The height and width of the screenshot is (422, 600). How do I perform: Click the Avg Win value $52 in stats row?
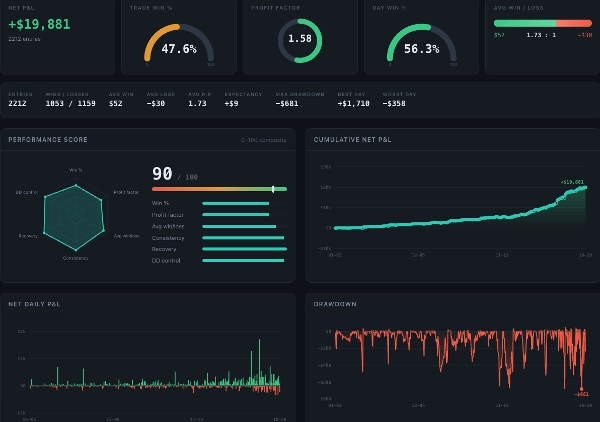pyautogui.click(x=116, y=103)
